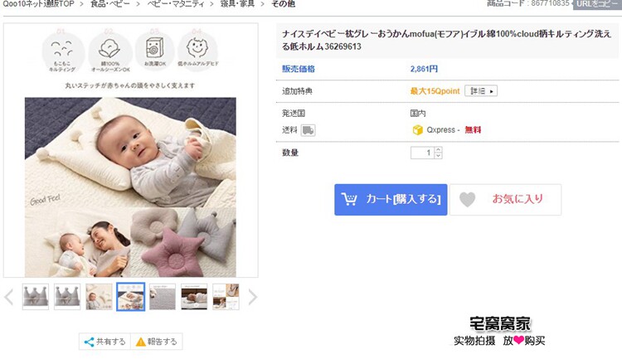Click the gray heart favorite icon
Image resolution: width=622 pixels, height=364 pixels.
pyautogui.click(x=467, y=200)
